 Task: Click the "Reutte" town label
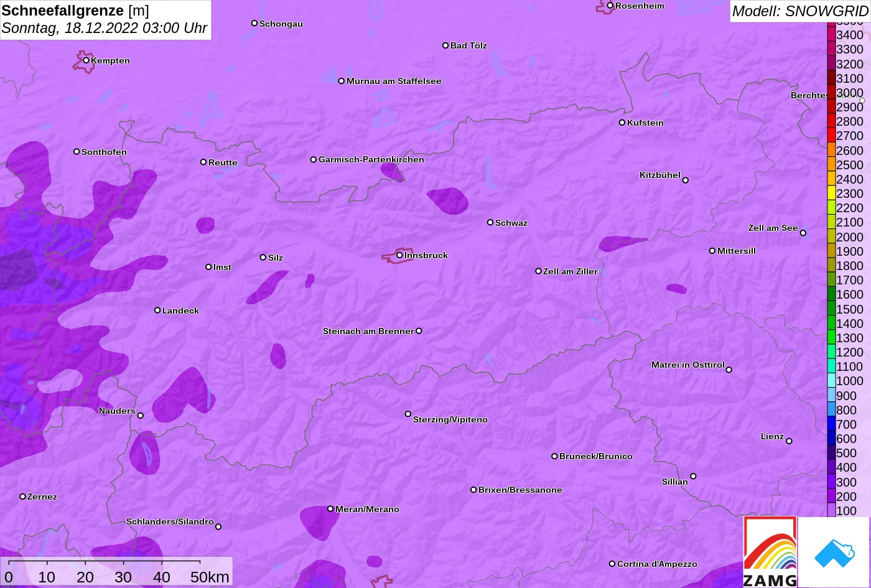click(x=223, y=162)
